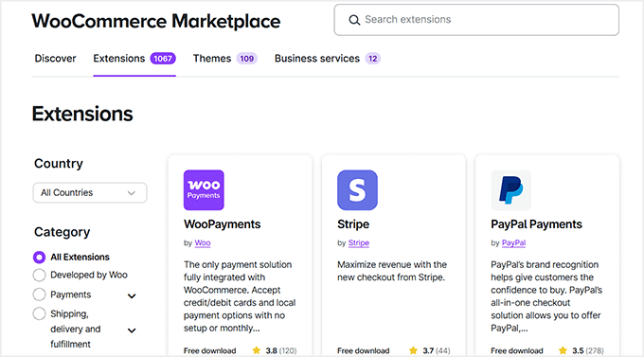Click the WooCommerce Marketplace heading
The image size is (644, 357).
pos(156,21)
